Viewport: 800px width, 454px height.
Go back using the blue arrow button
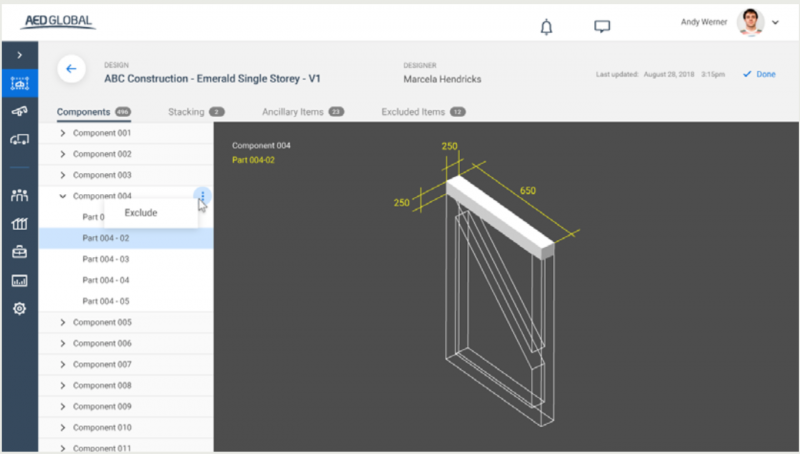(x=70, y=69)
